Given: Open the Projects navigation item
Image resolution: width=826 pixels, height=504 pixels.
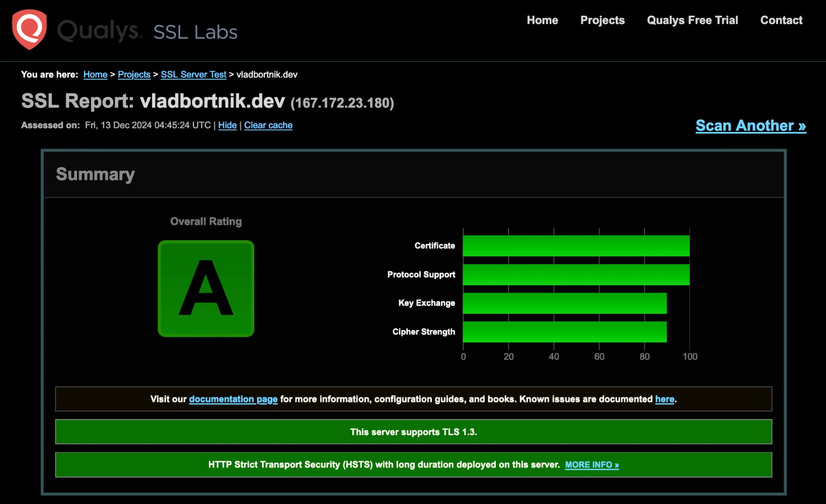Looking at the screenshot, I should 602,20.
